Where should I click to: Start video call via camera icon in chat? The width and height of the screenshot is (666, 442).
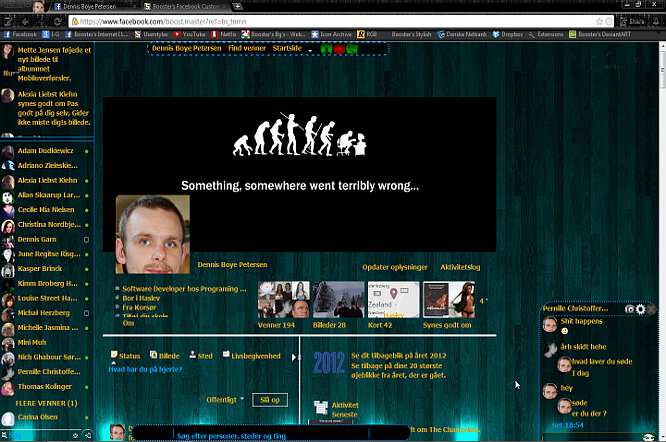tap(629, 309)
